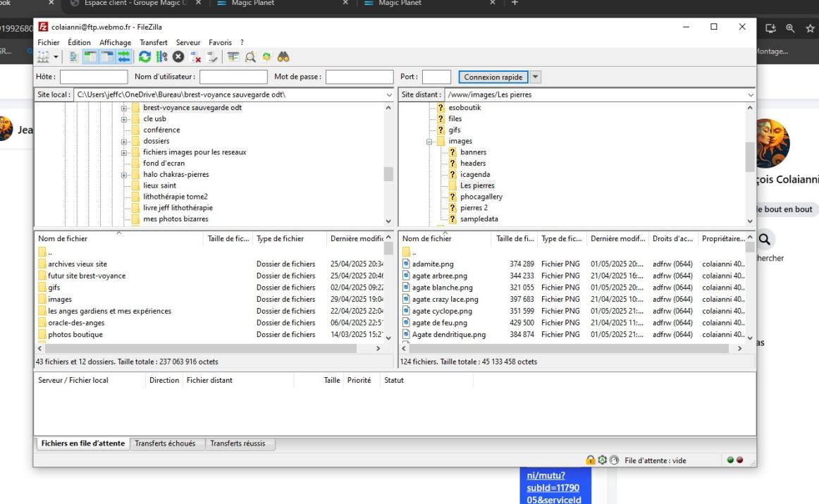
Task: Click the folder icon beside 'oracle-des-anges'
Action: pyautogui.click(x=42, y=323)
